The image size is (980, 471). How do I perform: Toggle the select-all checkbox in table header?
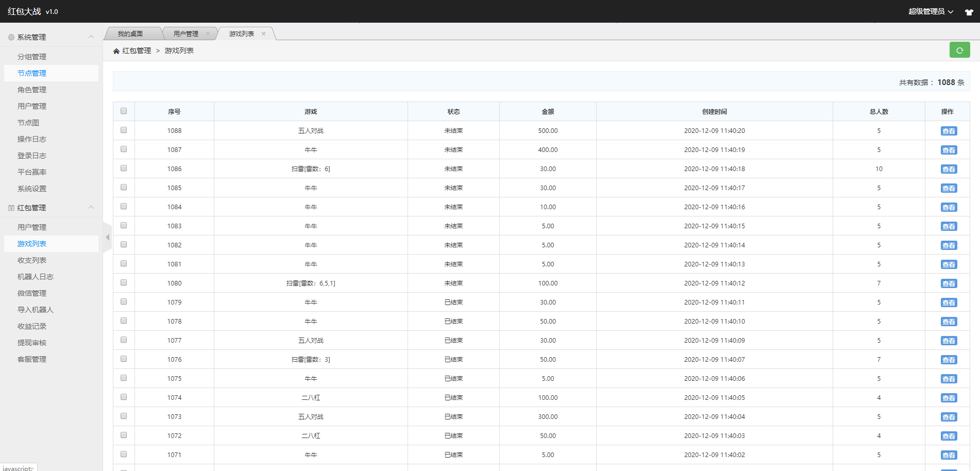pos(123,110)
